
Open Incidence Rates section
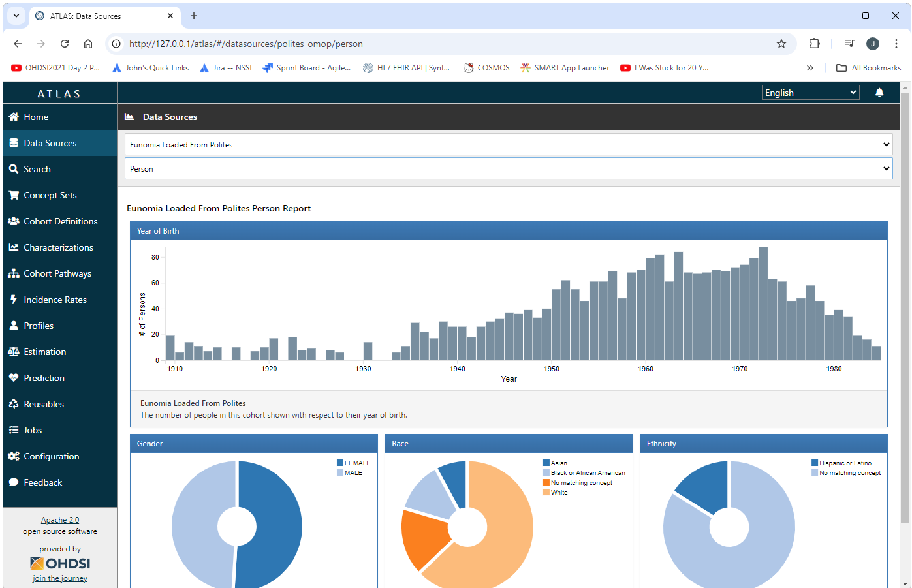(60, 300)
